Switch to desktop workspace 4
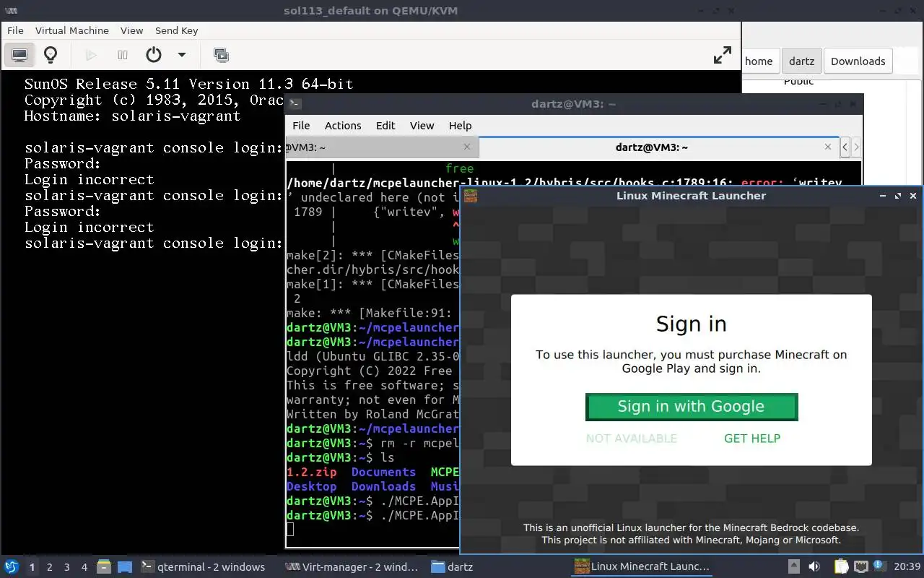This screenshot has width=924, height=578. click(x=84, y=567)
